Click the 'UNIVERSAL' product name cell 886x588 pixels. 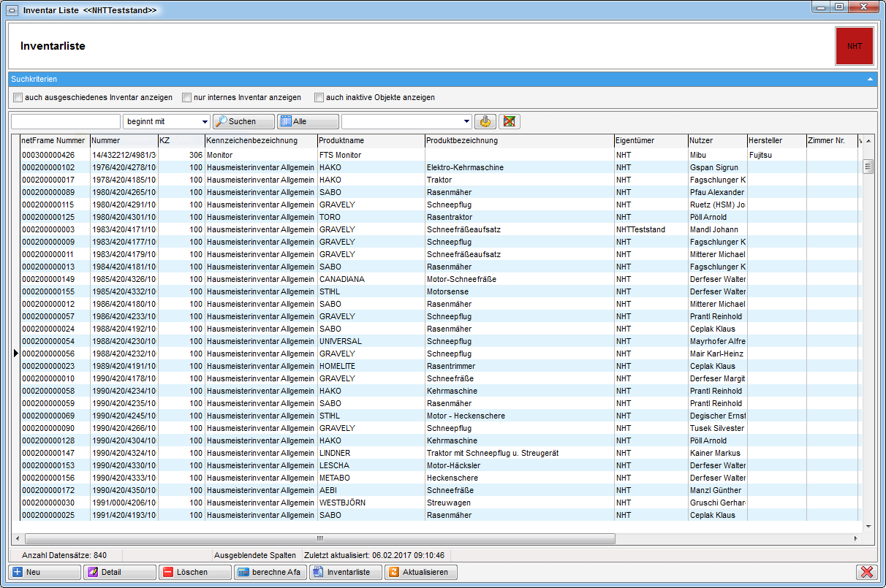[x=371, y=342]
